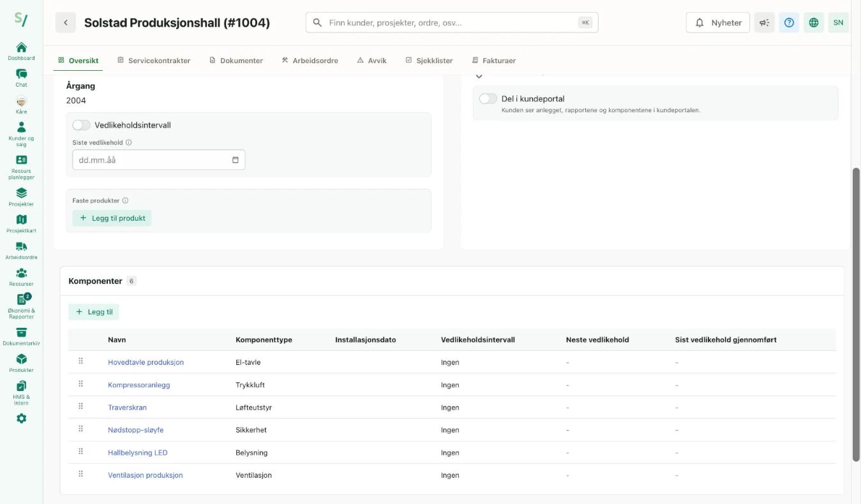Screen dimensions: 861x504
Task: Click Legg til under Komponenter
Action: tap(94, 312)
